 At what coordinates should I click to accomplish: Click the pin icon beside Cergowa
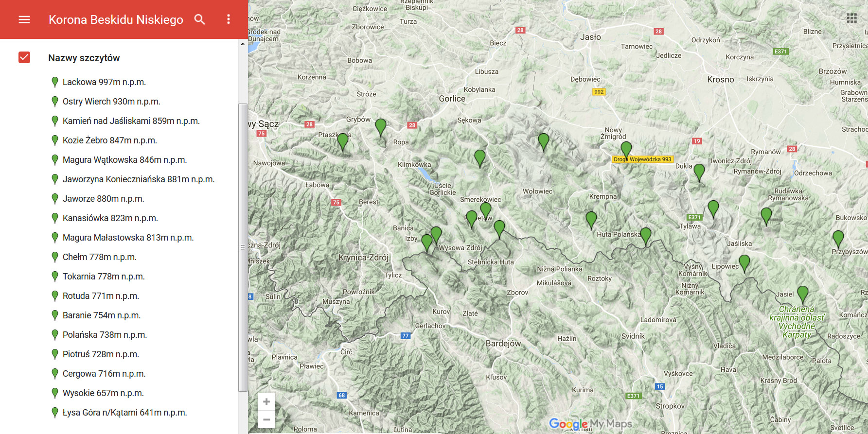pos(55,374)
